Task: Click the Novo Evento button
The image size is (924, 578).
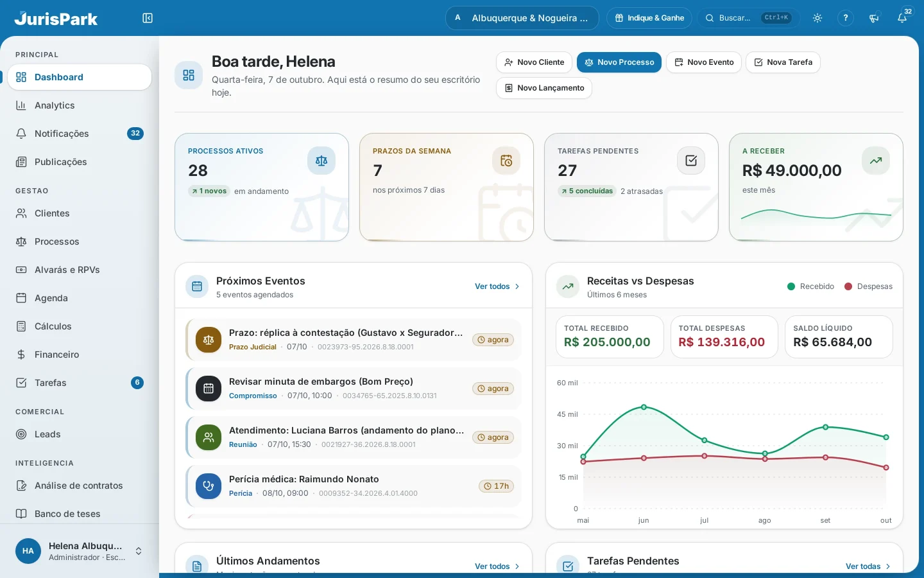Action: tap(704, 62)
